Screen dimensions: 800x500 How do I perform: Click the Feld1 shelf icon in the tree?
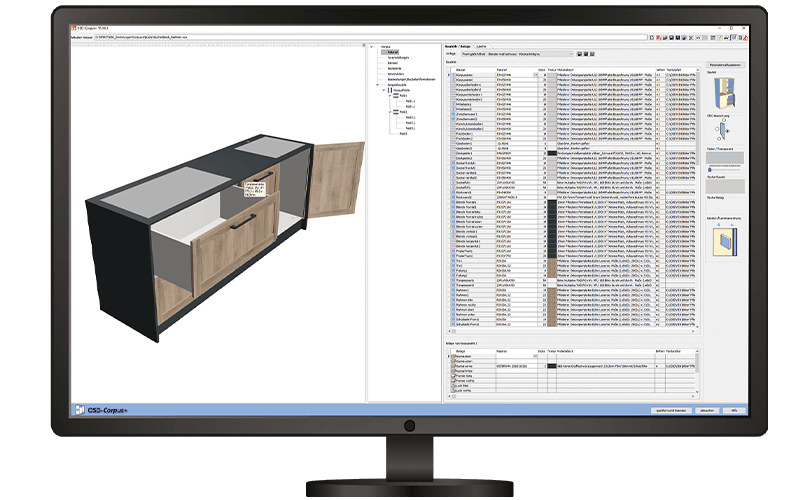click(396, 95)
